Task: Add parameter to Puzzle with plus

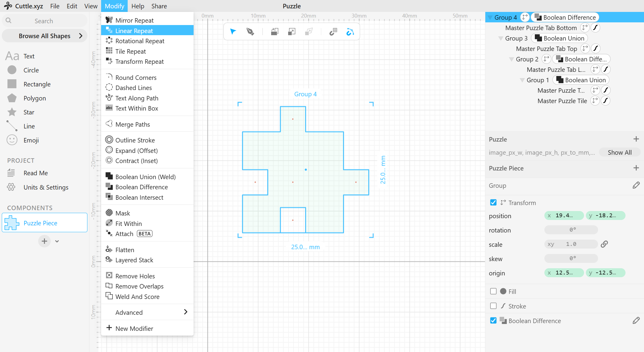Action: coord(636,139)
